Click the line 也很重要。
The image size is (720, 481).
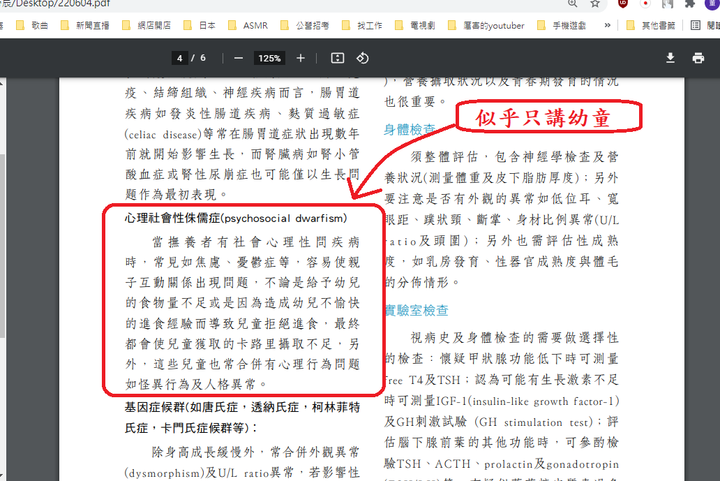416,101
